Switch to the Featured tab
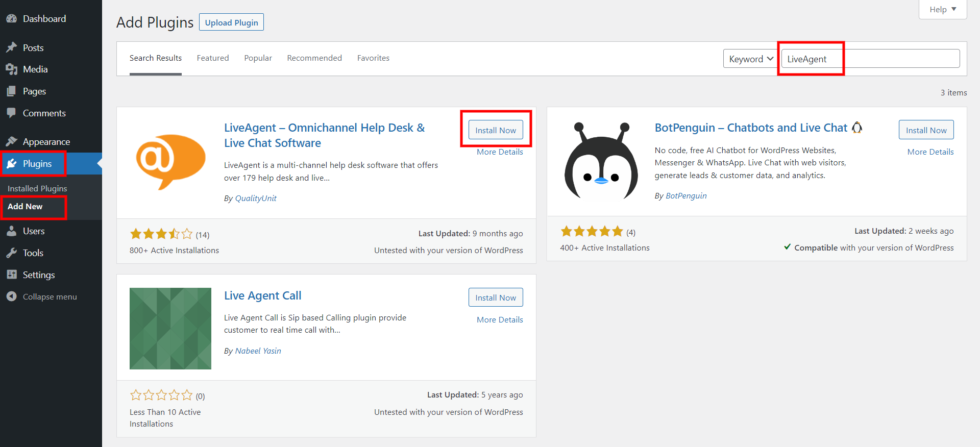Screen dimensions: 980x447 [x=213, y=58]
